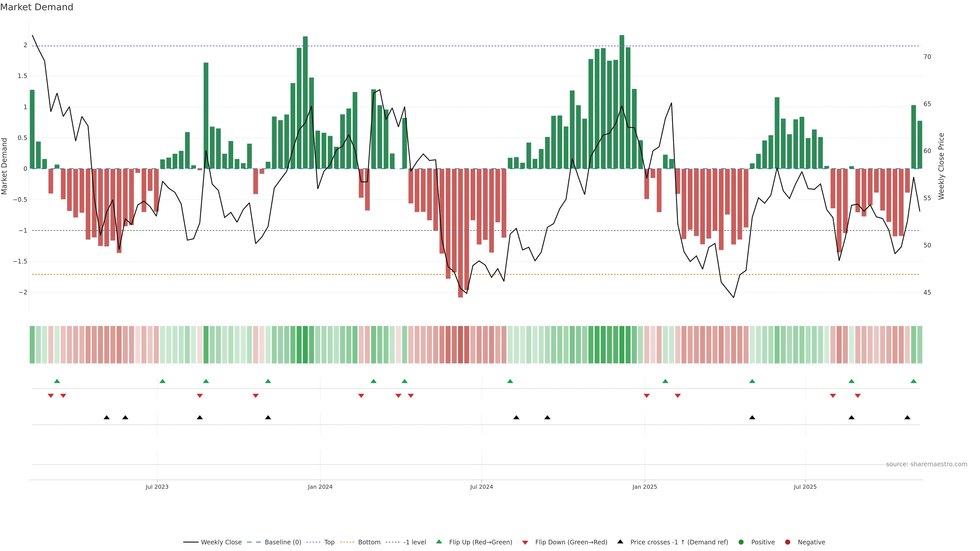
Task: Click the first green heatmap cell
Action: point(32,345)
